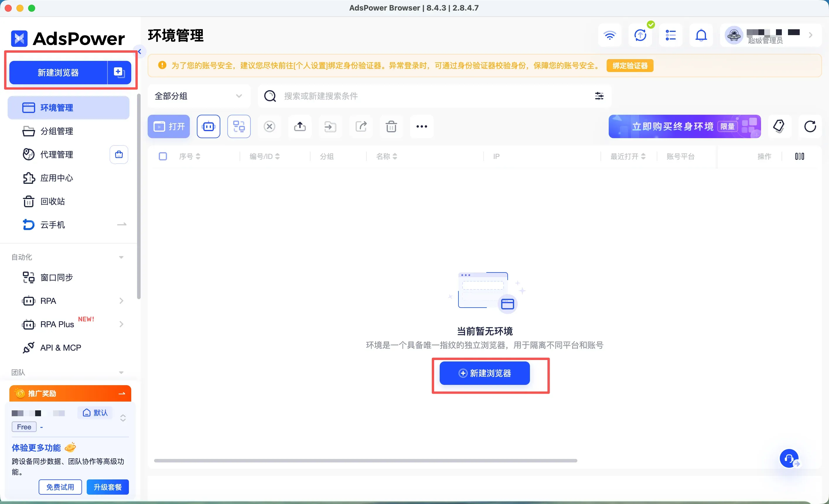This screenshot has width=829, height=504.
Task: Open API & MCP in the sidebar
Action: click(68, 348)
